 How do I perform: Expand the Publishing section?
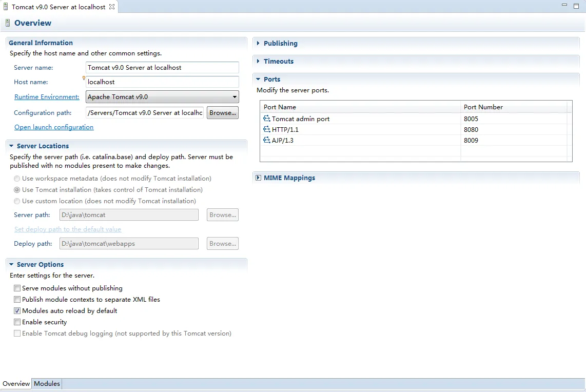[258, 43]
